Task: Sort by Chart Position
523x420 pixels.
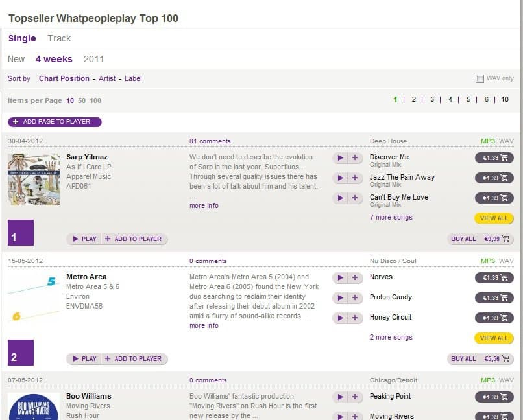Action: 64,78
